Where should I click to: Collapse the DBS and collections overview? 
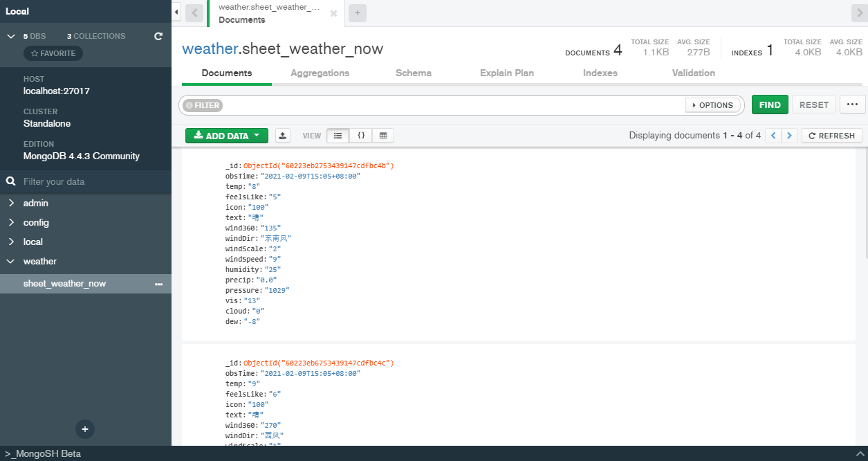click(x=10, y=36)
